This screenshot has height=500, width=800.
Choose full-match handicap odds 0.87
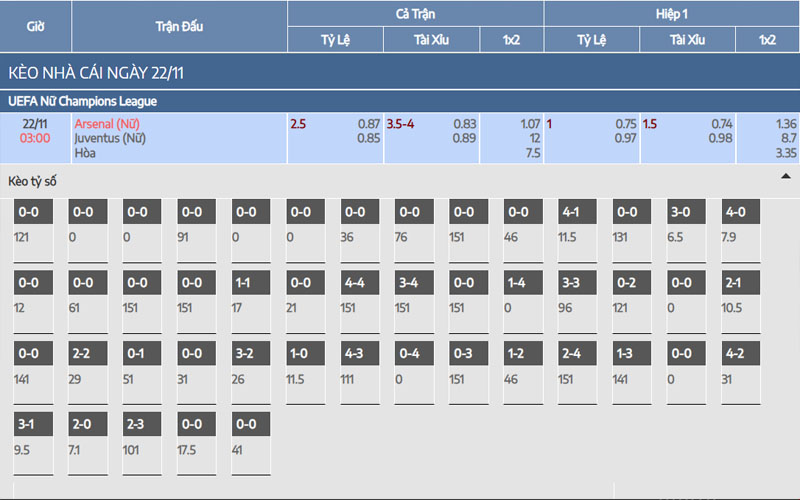pos(369,123)
